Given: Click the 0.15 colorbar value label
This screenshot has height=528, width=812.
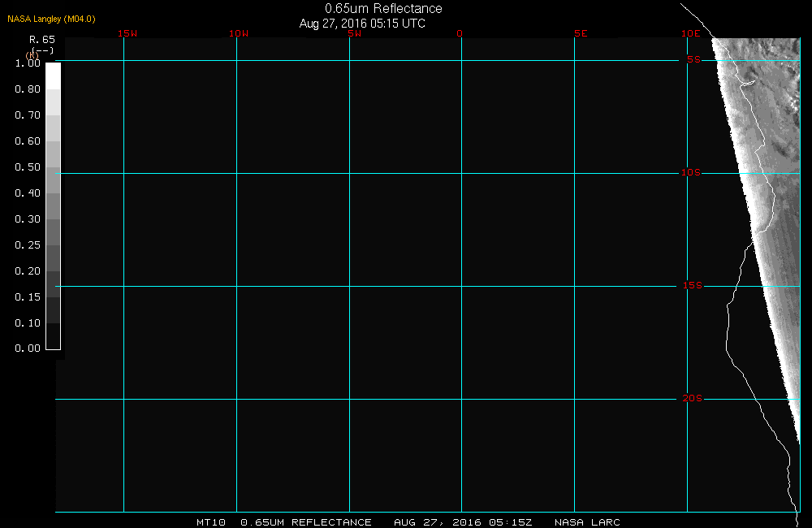Looking at the screenshot, I should [x=28, y=296].
